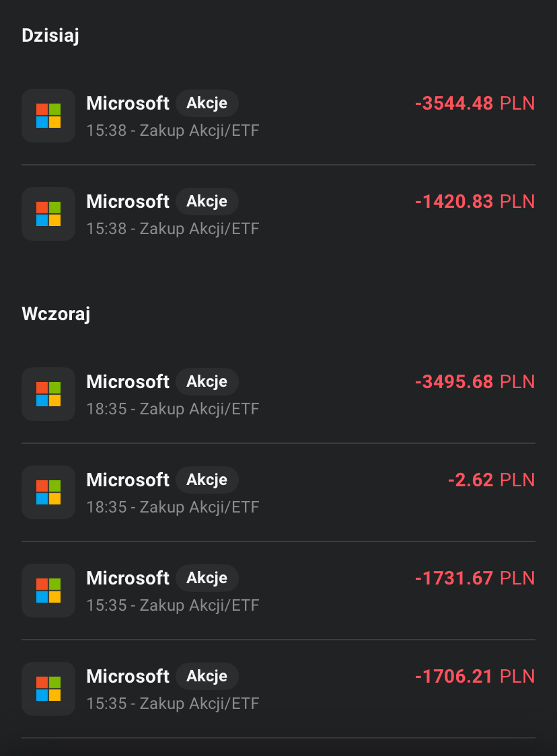Select the -2.62 PLN amount
Viewport: 557px width, 756px height.
(x=491, y=480)
